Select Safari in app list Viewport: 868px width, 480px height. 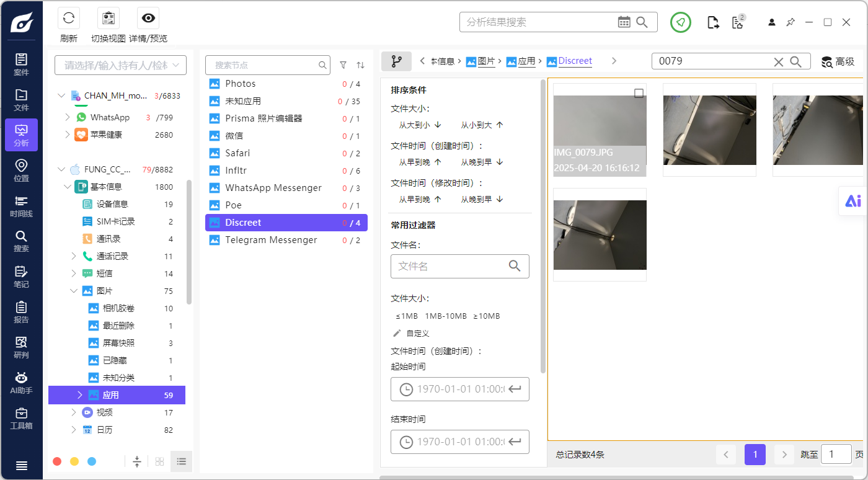286,153
